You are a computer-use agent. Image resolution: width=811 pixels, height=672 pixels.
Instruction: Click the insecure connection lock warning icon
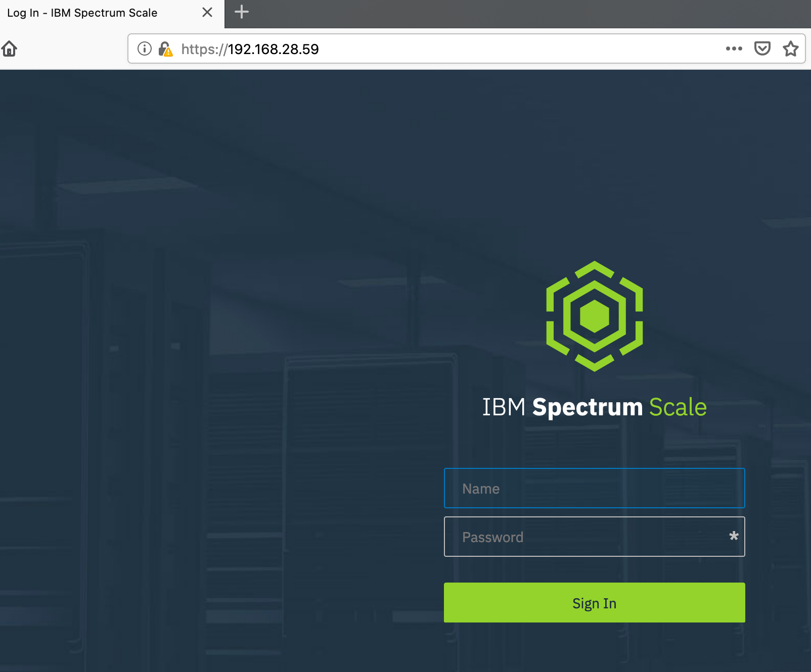click(x=165, y=49)
